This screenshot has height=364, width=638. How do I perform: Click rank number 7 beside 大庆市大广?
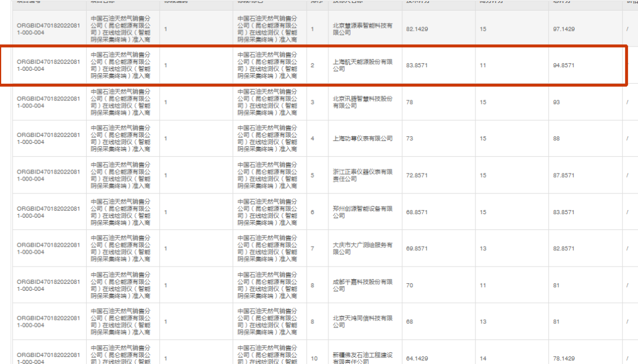[313, 248]
